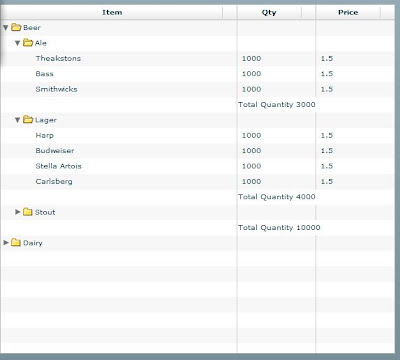Screen dimensions: 400x360
Task: Select the Harp row
Action: 198,135
